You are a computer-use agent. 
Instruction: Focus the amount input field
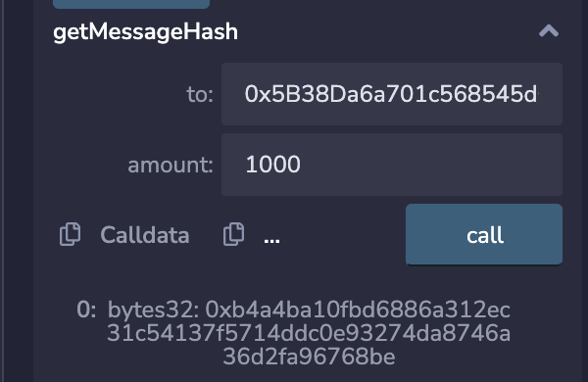pos(391,165)
